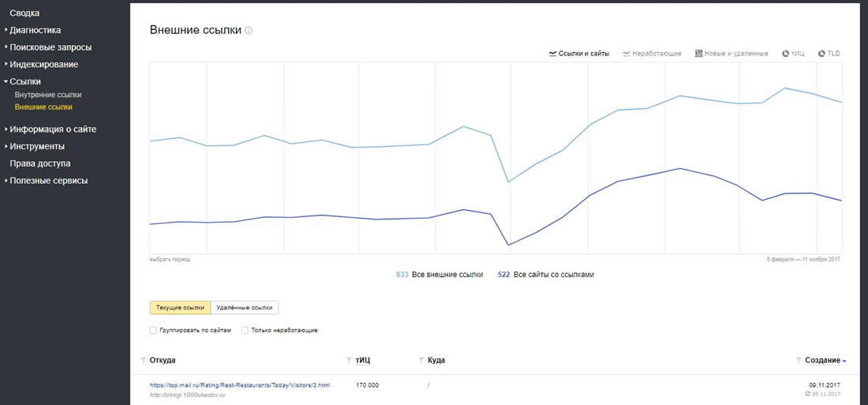Check the Только неработающие option
868x405 pixels.
pos(245,330)
